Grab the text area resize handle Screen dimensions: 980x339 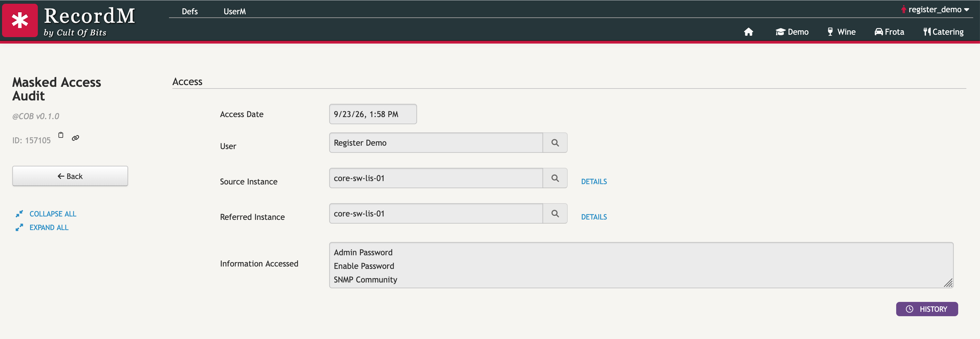948,283
